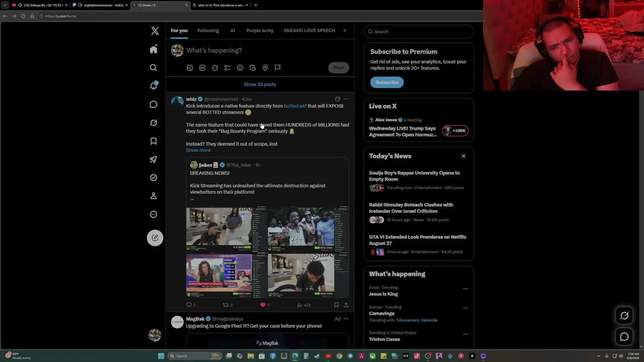Open Windows Start menu
Screen dimensions: 644x362
(x=161, y=356)
